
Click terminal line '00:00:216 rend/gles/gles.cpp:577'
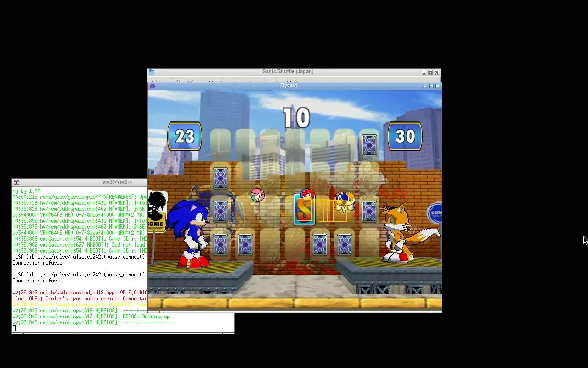[x=80, y=197]
